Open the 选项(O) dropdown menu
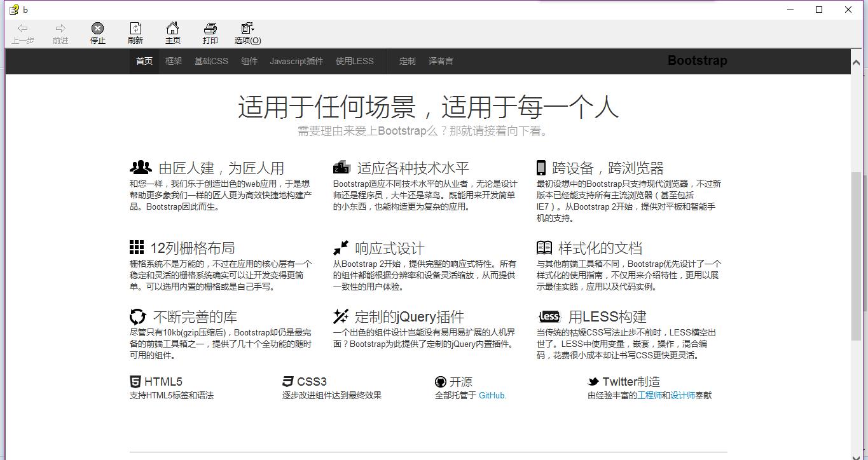Viewport: 868px width, 460px height. tap(247, 32)
